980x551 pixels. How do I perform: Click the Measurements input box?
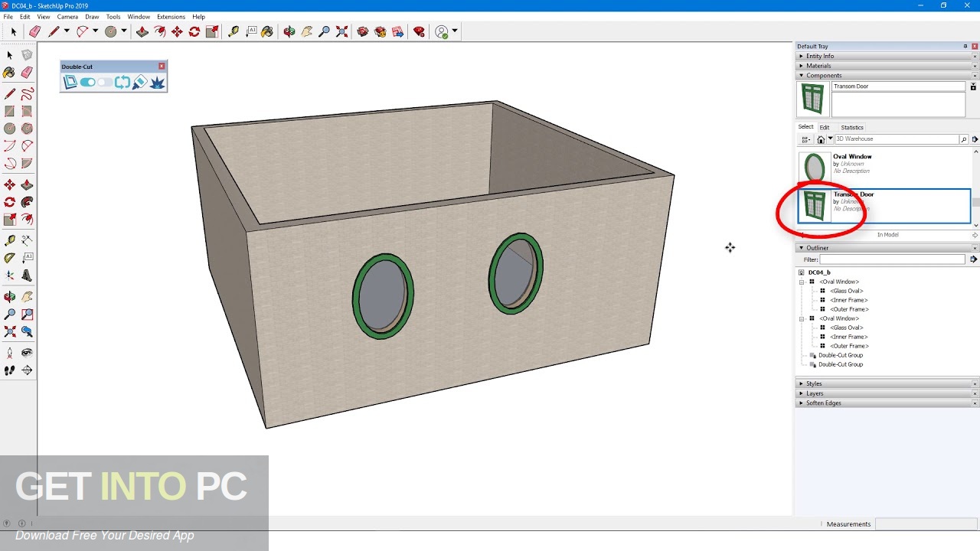pos(926,524)
